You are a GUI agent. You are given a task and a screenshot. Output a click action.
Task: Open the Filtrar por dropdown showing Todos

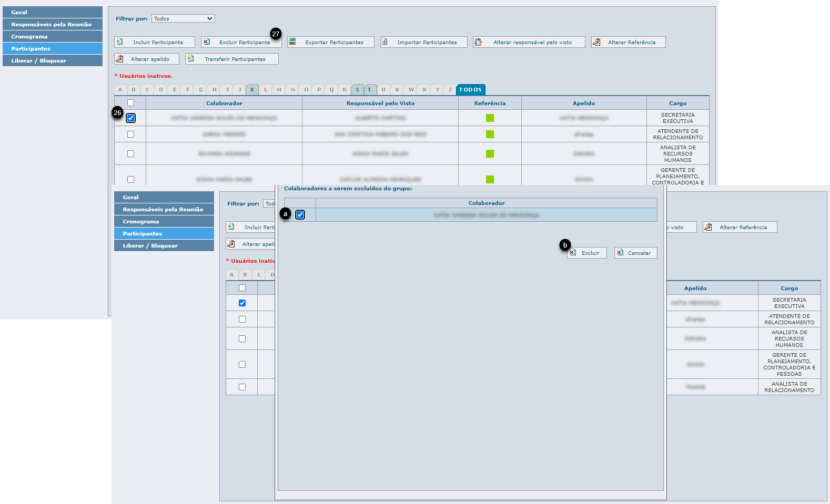pyautogui.click(x=183, y=18)
